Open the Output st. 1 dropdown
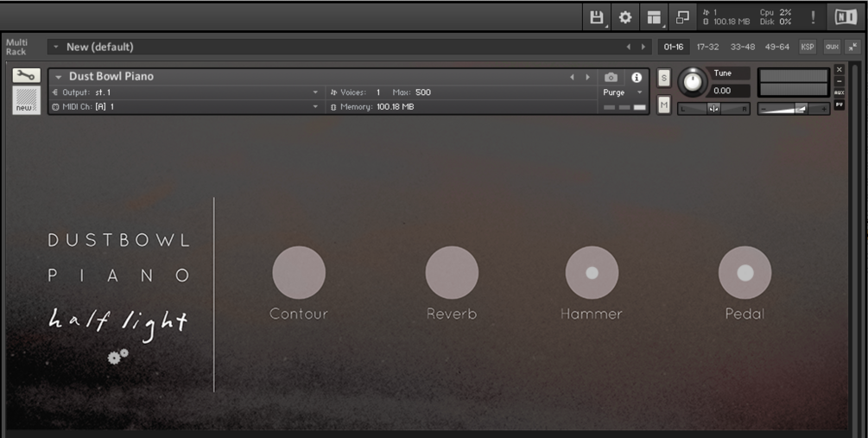Screen dimensions: 868x438 click(315, 92)
